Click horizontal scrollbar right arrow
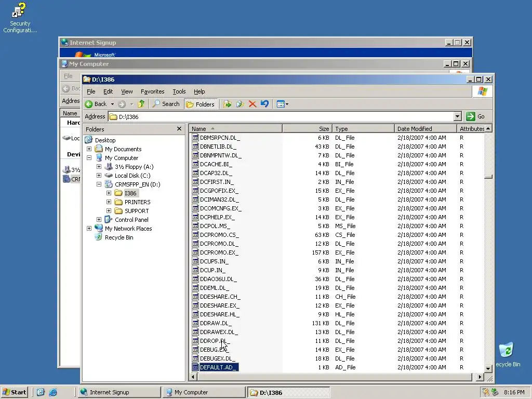The width and height of the screenshot is (532, 399). [x=480, y=377]
